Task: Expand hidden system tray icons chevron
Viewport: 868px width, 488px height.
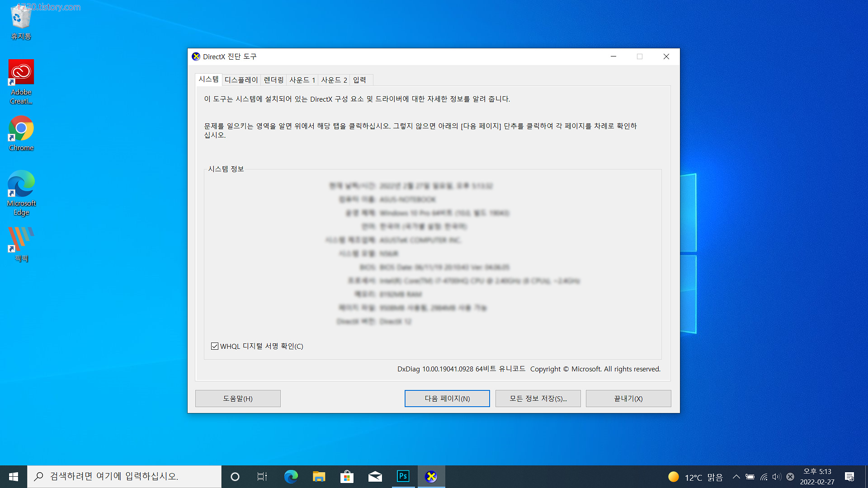Action: [x=736, y=477]
